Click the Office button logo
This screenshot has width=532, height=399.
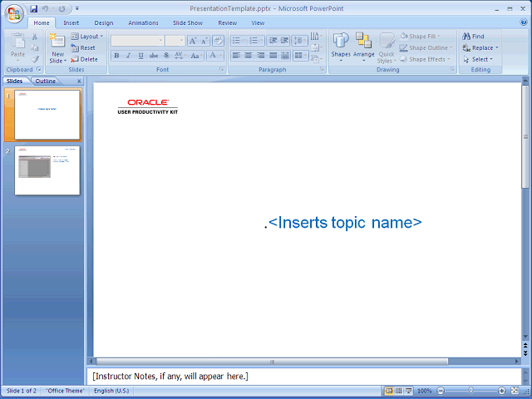[14, 13]
